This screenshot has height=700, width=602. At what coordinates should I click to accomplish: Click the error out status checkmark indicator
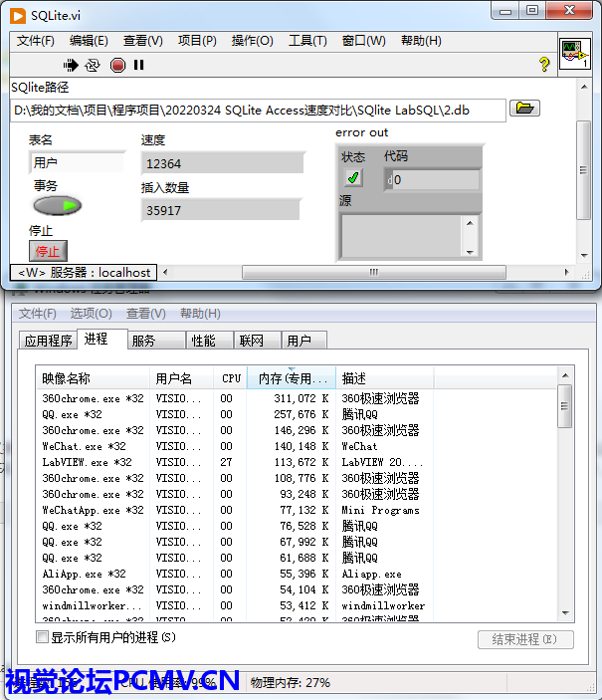[x=353, y=178]
